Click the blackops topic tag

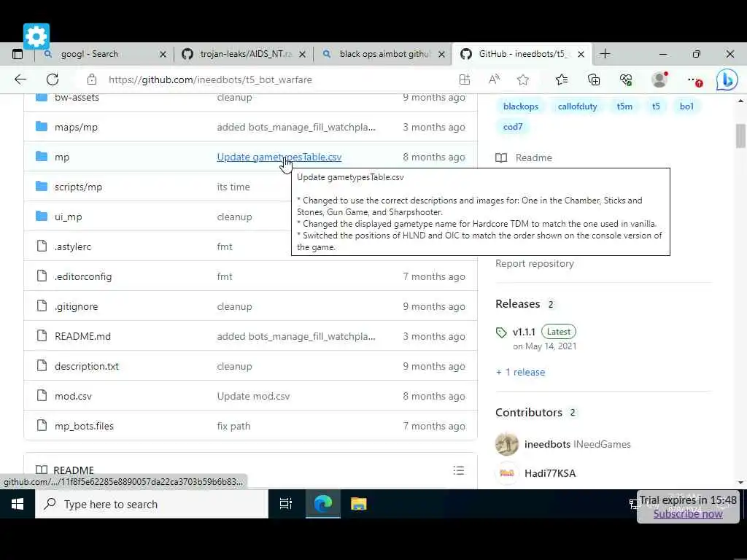click(521, 106)
